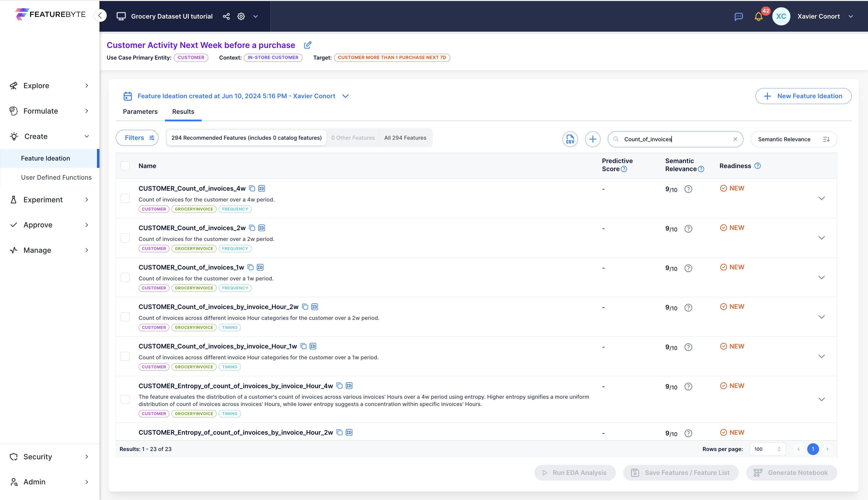Show relevance explanation for CUSTOMER_Count_of_invoices_4w

tap(688, 189)
